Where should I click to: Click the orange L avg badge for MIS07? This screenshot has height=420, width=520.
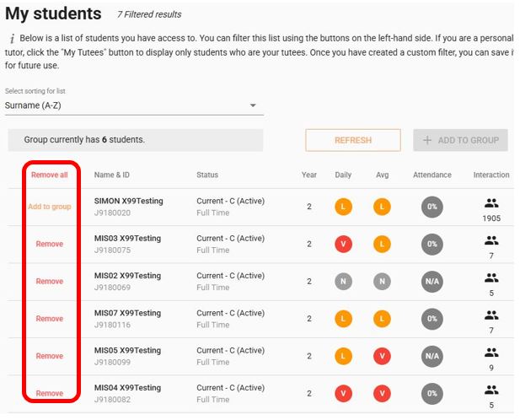tap(383, 319)
